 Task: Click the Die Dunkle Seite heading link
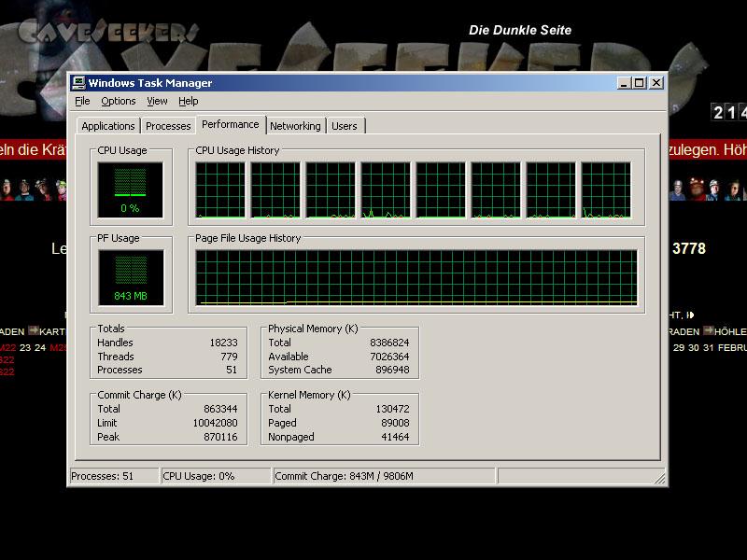[x=520, y=30]
